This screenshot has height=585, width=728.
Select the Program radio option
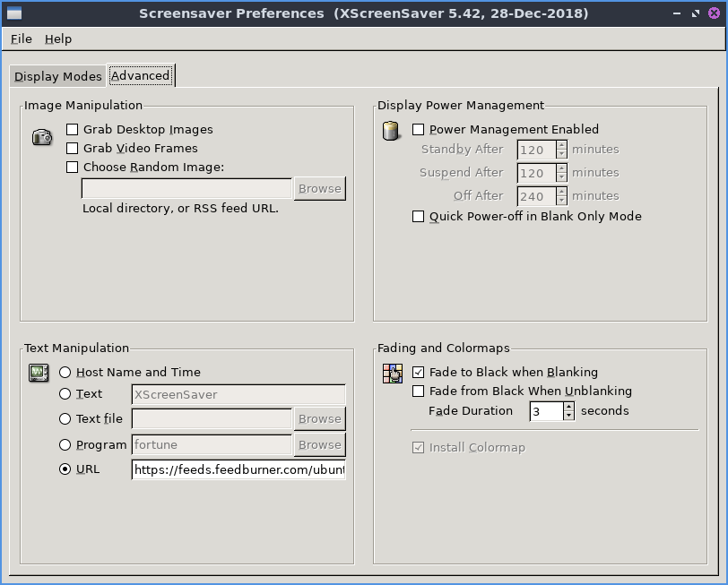[x=65, y=445]
